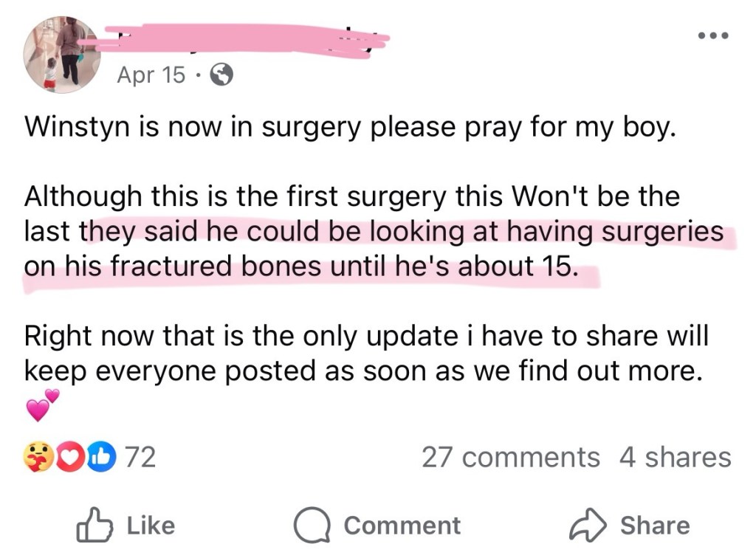This screenshot has height=558, width=756.
Task: Open the "Apr 15" post timestamp
Action: [151, 75]
